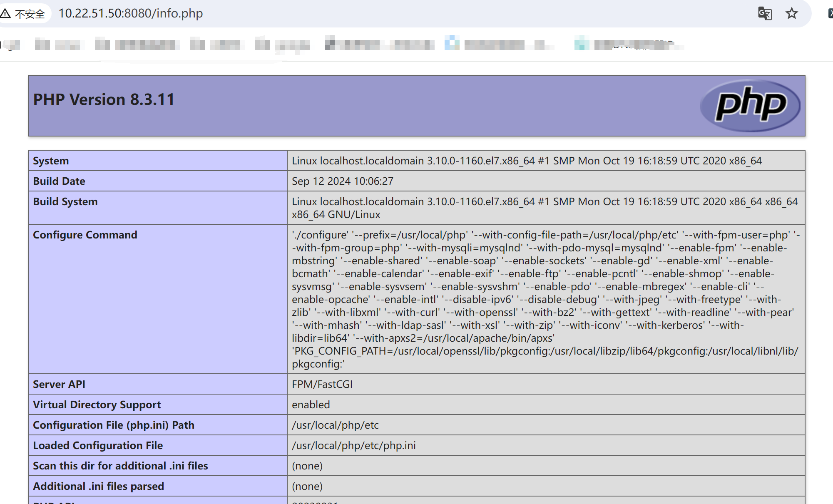Open the 不安全 site security info chip
The image size is (833, 504).
[29, 14]
